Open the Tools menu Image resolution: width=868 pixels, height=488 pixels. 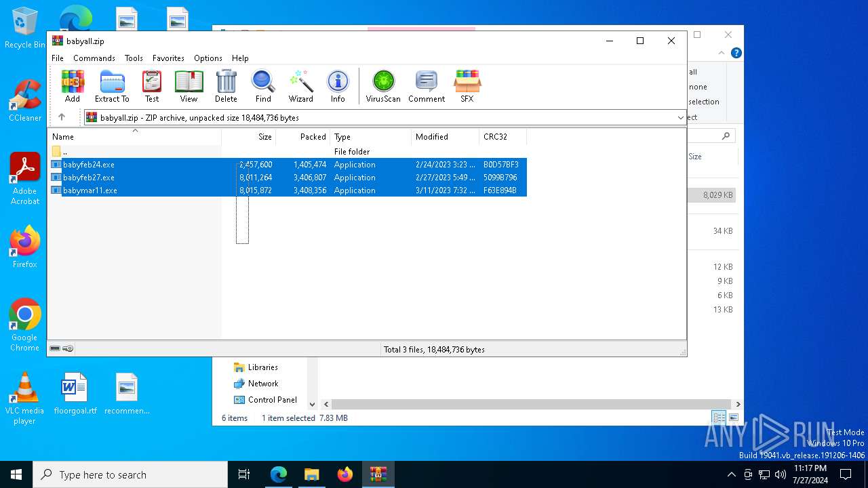click(x=134, y=58)
